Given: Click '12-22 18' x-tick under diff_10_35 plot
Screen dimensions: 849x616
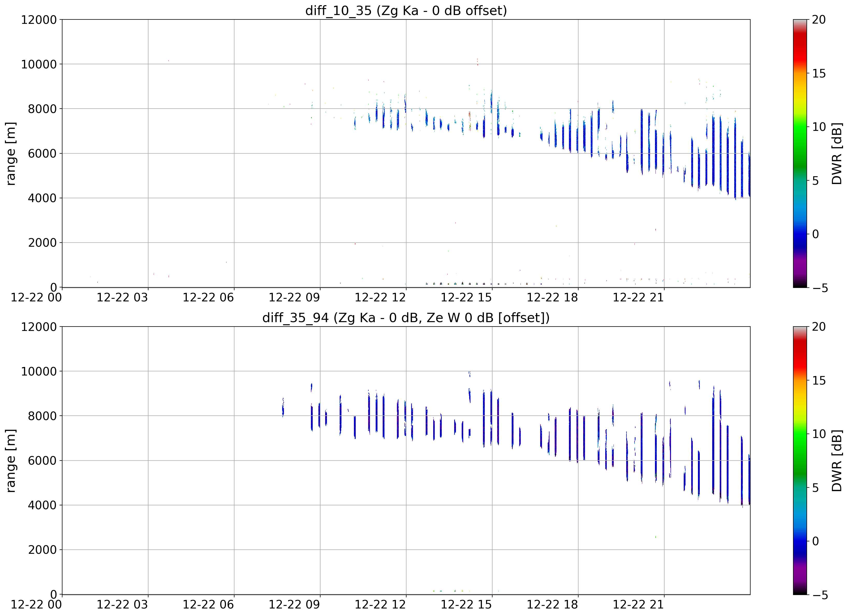Looking at the screenshot, I should 553,298.
